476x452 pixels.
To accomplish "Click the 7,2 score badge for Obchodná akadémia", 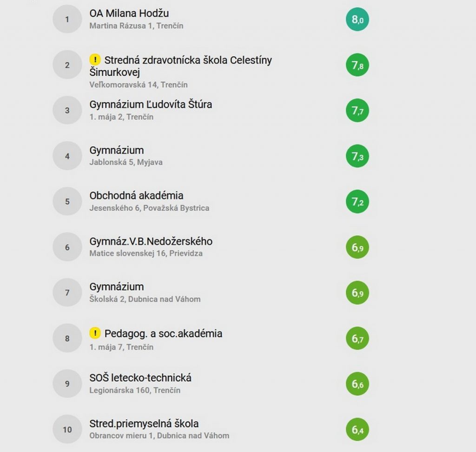I will (x=357, y=202).
